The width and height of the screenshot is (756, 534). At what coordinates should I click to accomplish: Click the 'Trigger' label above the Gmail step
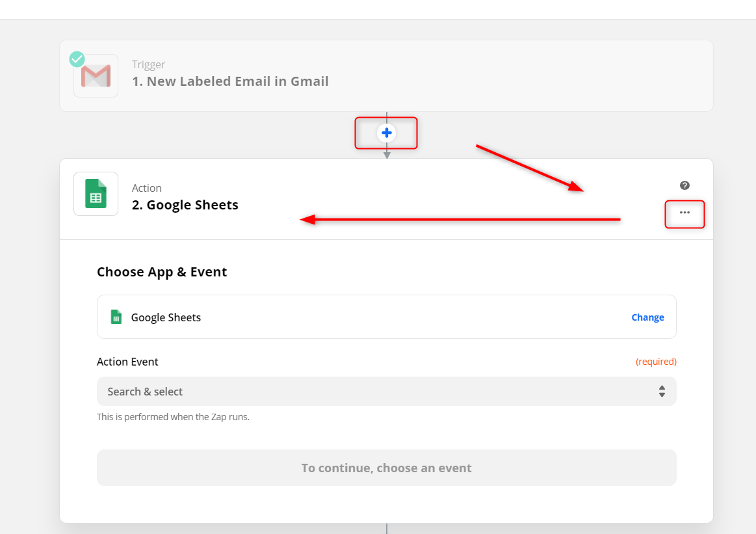(x=148, y=64)
